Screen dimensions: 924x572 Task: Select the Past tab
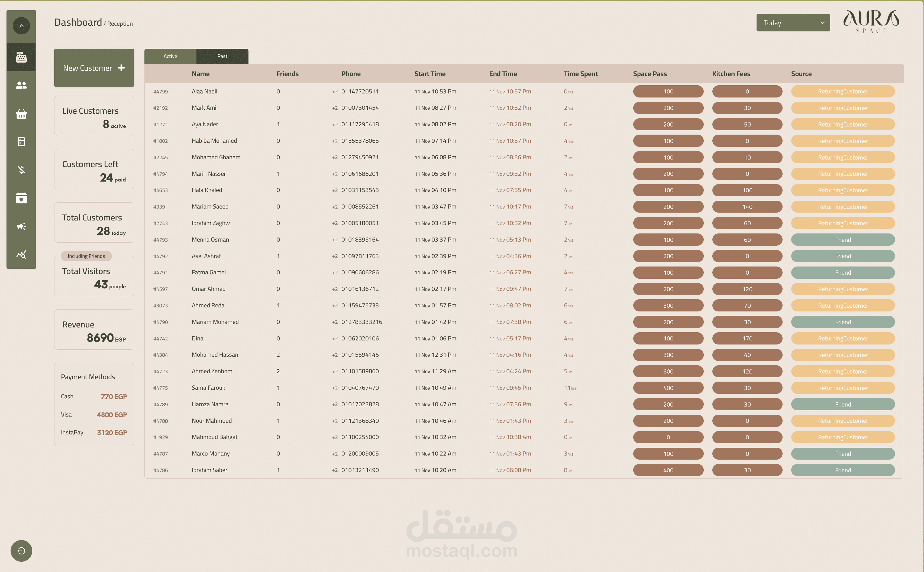click(x=222, y=56)
